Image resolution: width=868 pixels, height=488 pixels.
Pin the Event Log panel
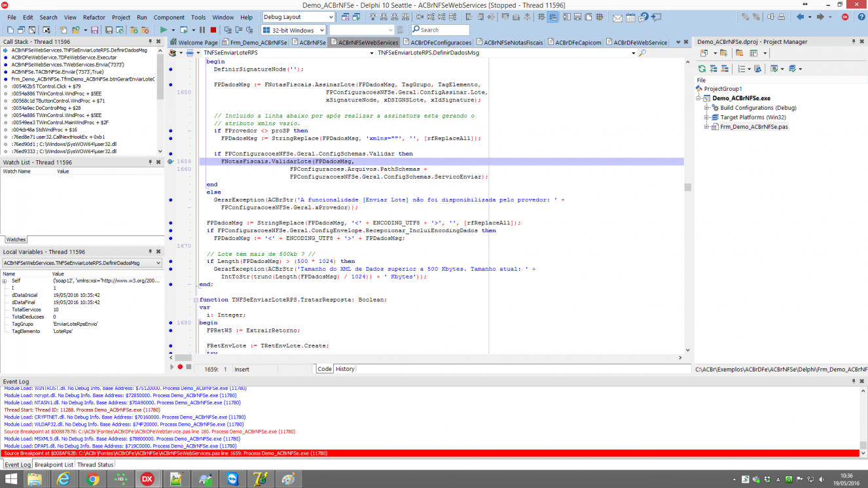click(854, 381)
